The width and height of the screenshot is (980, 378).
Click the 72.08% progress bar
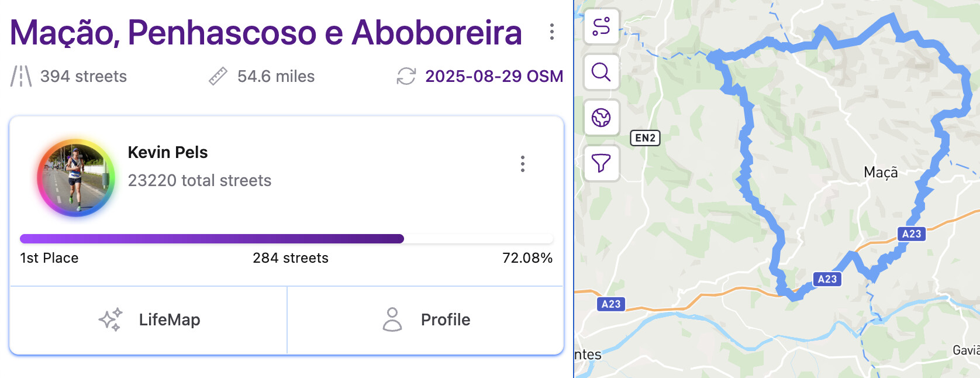(x=286, y=239)
